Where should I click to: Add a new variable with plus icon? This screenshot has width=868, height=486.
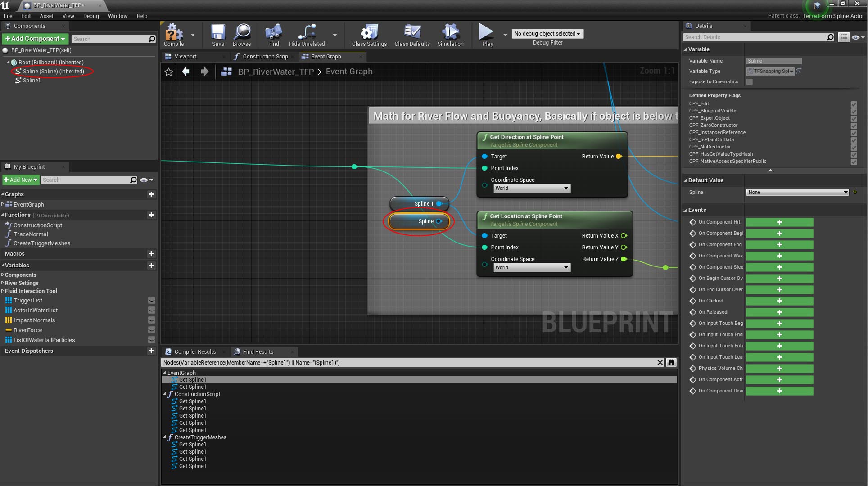coord(151,265)
